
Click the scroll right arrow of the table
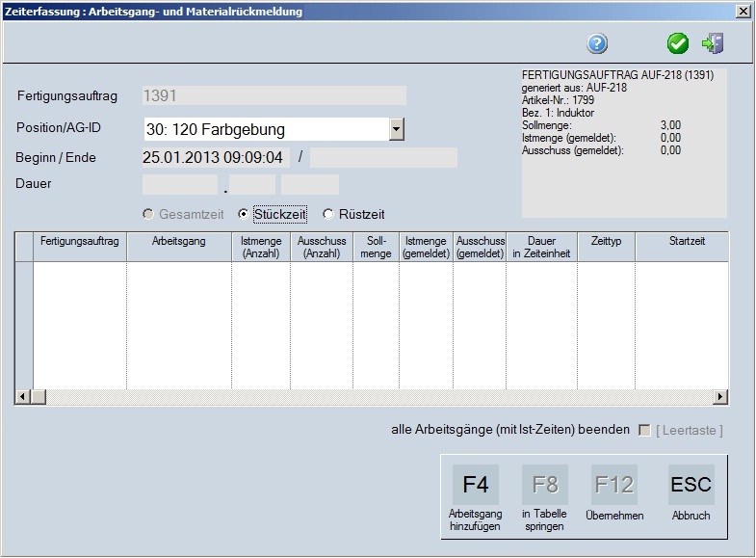(x=720, y=396)
